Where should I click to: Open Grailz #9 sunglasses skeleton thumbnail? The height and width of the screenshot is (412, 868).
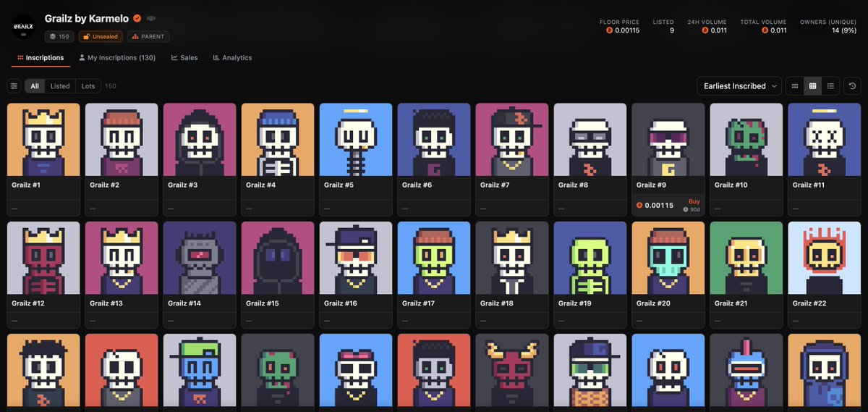(x=668, y=140)
